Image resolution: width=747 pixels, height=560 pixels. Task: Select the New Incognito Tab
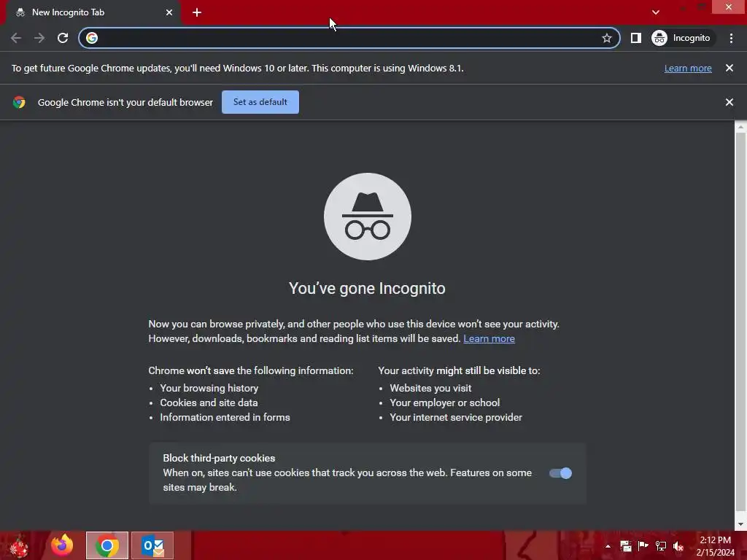click(x=93, y=12)
